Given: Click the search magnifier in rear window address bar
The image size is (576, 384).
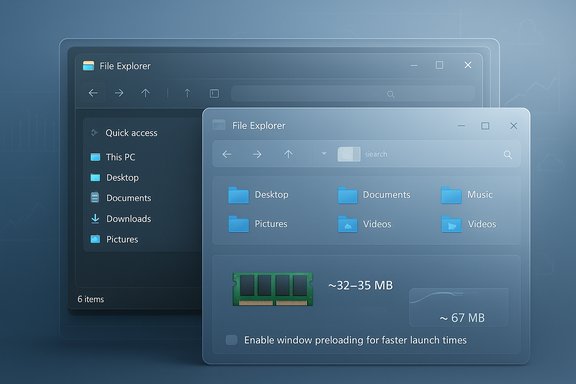Looking at the screenshot, I should [x=390, y=94].
